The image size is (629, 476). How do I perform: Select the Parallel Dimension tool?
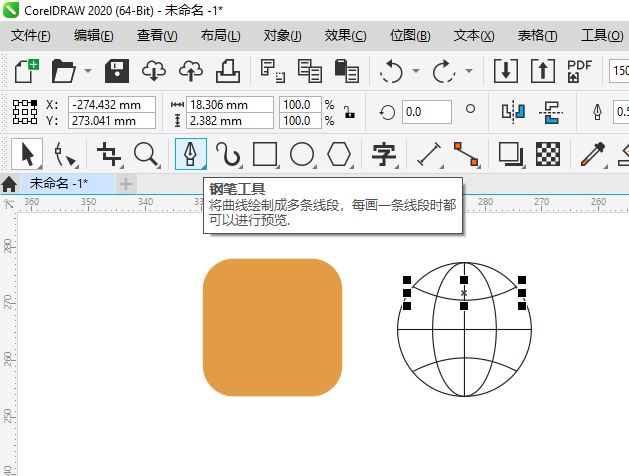click(429, 154)
